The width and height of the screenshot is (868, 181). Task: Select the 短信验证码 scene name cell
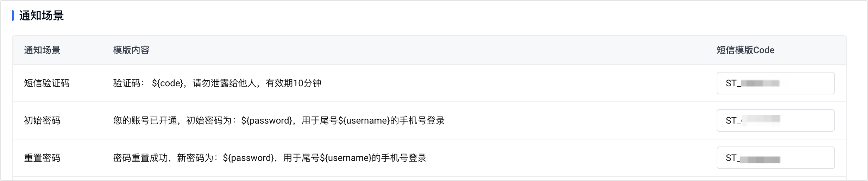pos(47,83)
